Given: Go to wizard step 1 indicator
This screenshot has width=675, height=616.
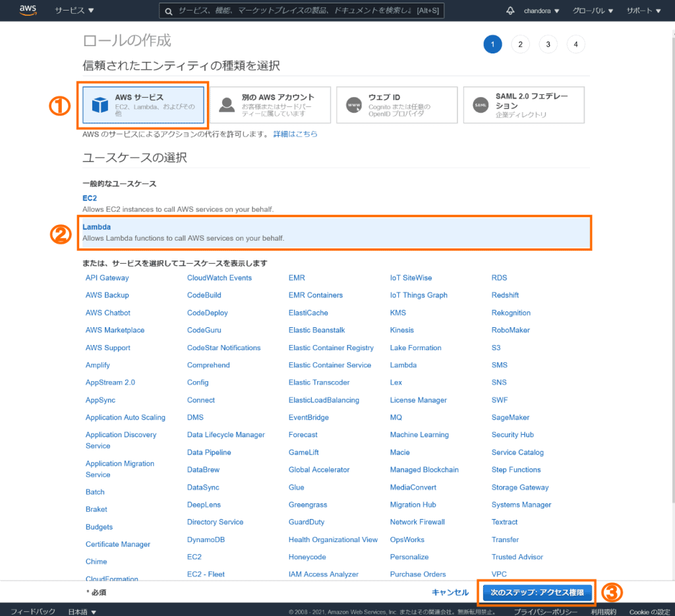Looking at the screenshot, I should tap(492, 44).
